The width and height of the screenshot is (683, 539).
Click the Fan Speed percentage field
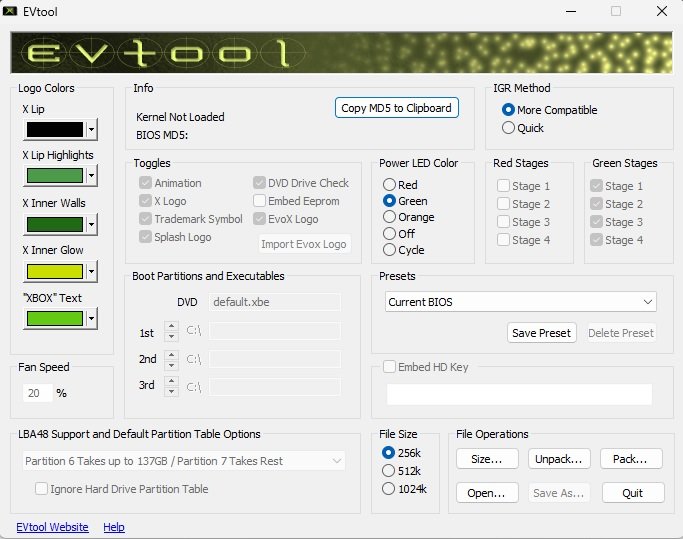[x=37, y=393]
